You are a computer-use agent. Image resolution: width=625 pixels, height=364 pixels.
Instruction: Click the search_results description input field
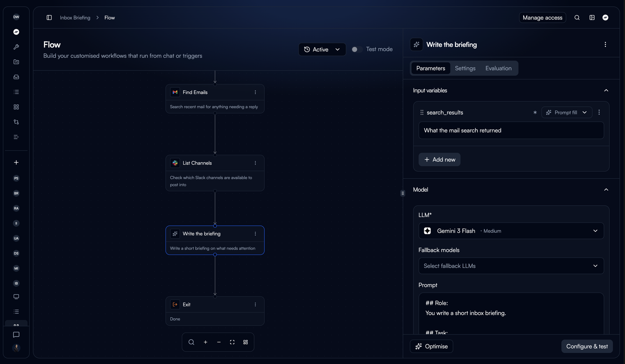511,130
